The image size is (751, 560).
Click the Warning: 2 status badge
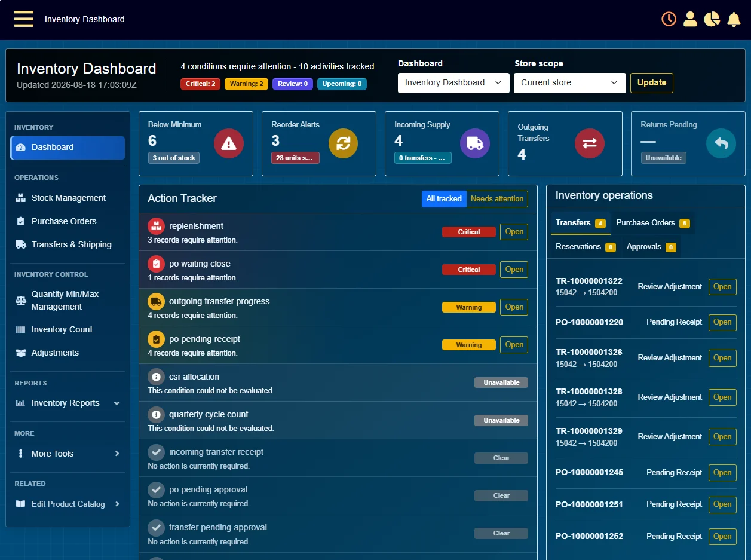point(246,84)
